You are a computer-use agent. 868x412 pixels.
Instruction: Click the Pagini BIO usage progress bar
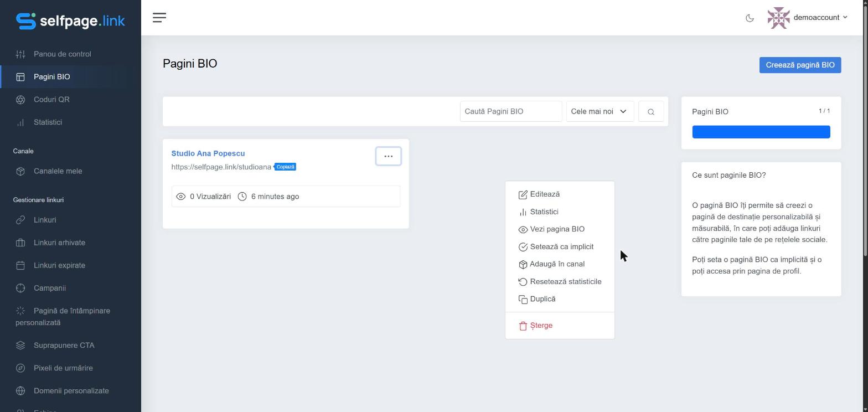pos(761,132)
